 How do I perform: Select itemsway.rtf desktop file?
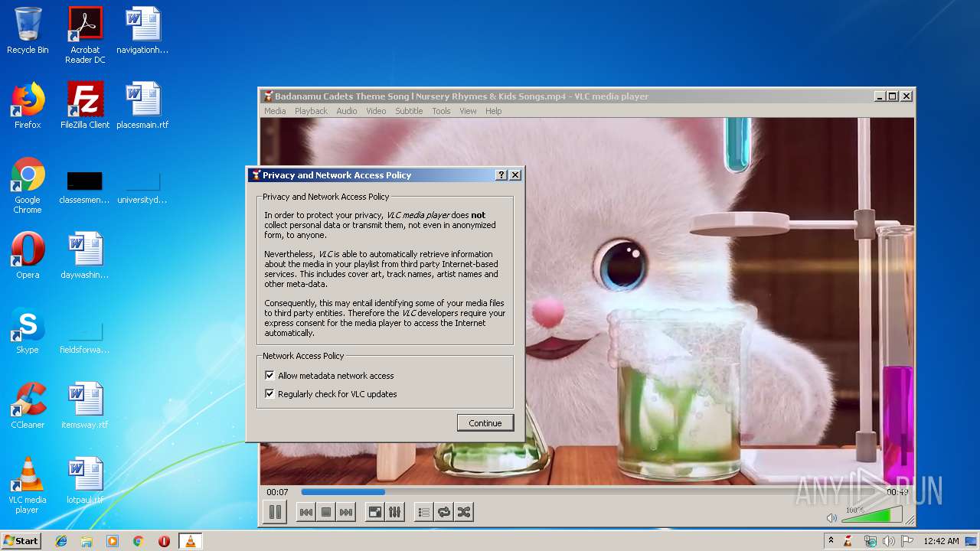tap(85, 406)
